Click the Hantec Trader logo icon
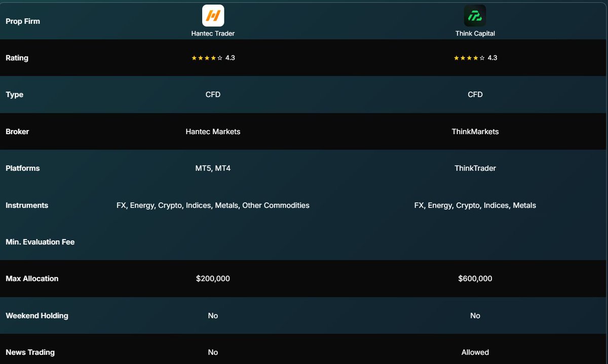This screenshot has width=608, height=364. [x=213, y=16]
